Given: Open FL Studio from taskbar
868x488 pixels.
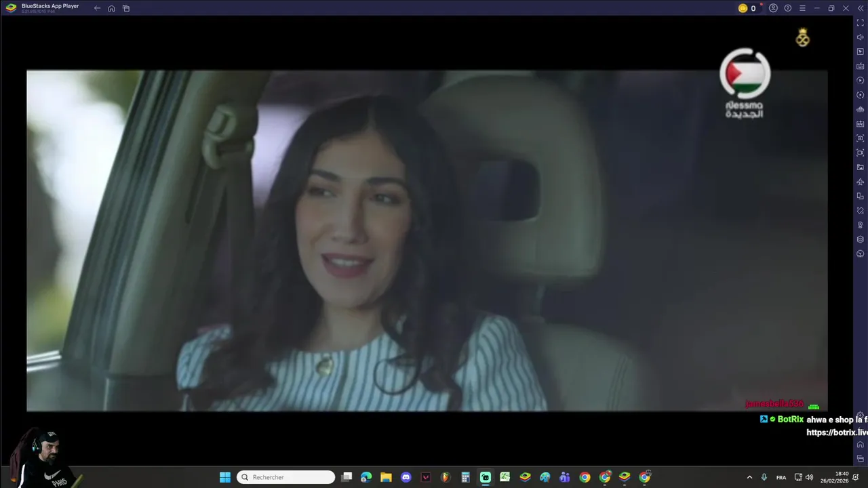Looking at the screenshot, I should [446, 477].
